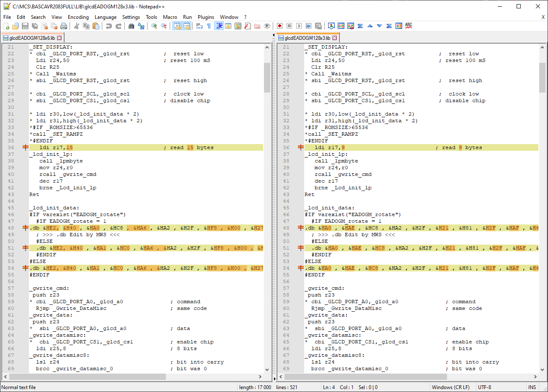Click the Redo toolbar icon
The image size is (548, 392).
tap(119, 26)
